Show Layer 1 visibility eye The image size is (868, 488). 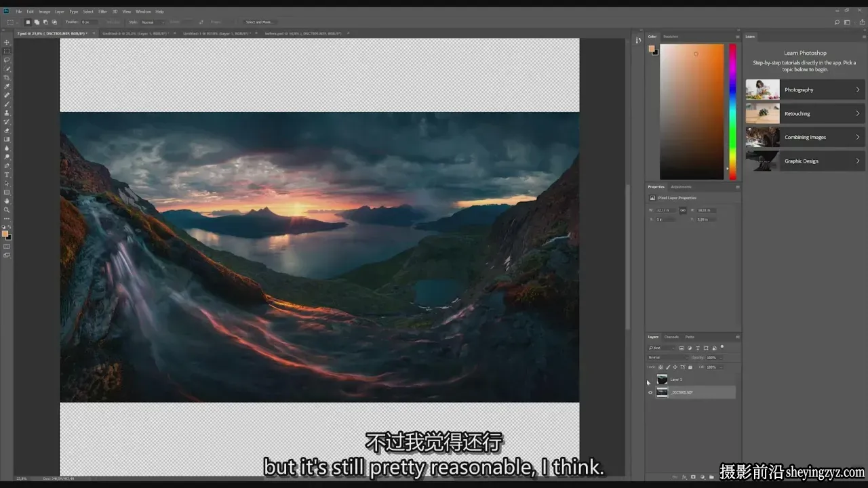pyautogui.click(x=650, y=380)
